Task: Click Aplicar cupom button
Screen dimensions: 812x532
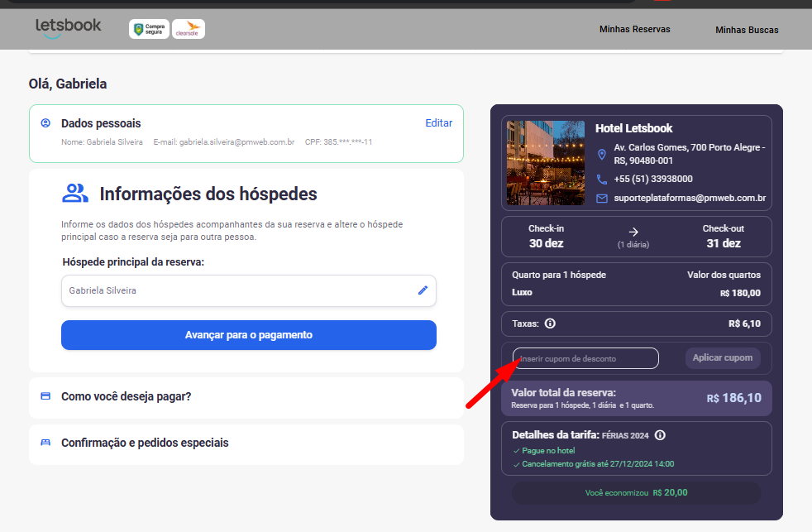Action: 723,358
